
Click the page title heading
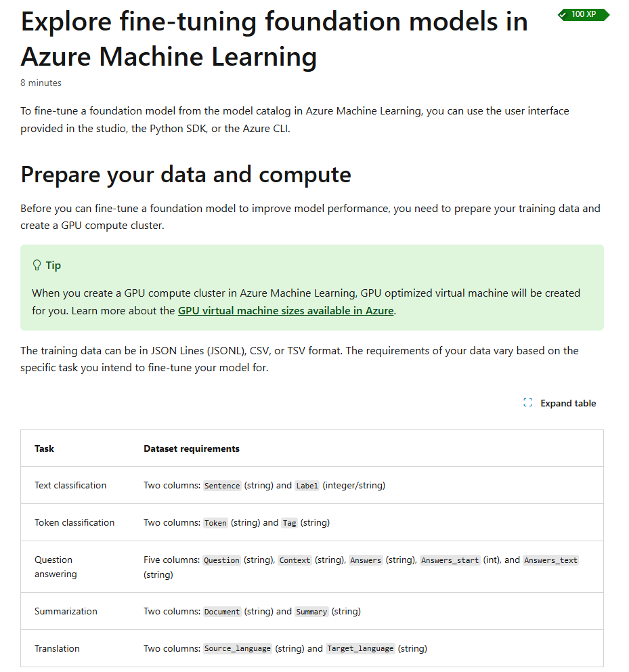click(274, 39)
